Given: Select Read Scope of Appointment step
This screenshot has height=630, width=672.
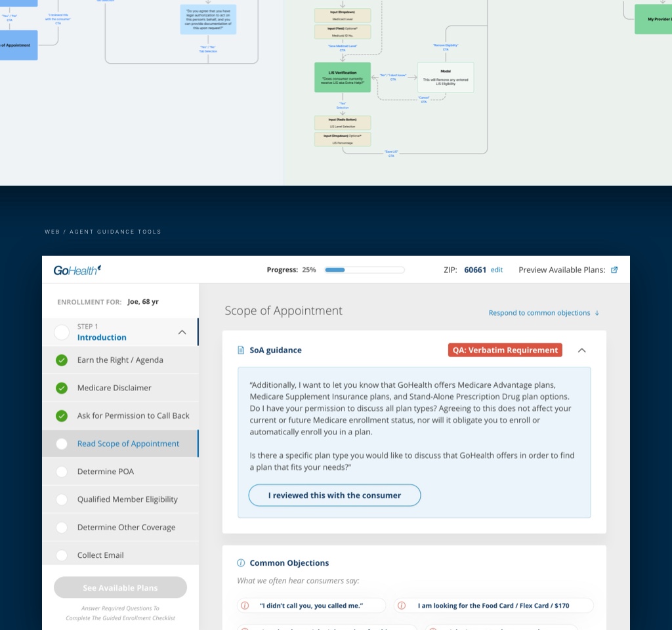Looking at the screenshot, I should tap(121, 444).
